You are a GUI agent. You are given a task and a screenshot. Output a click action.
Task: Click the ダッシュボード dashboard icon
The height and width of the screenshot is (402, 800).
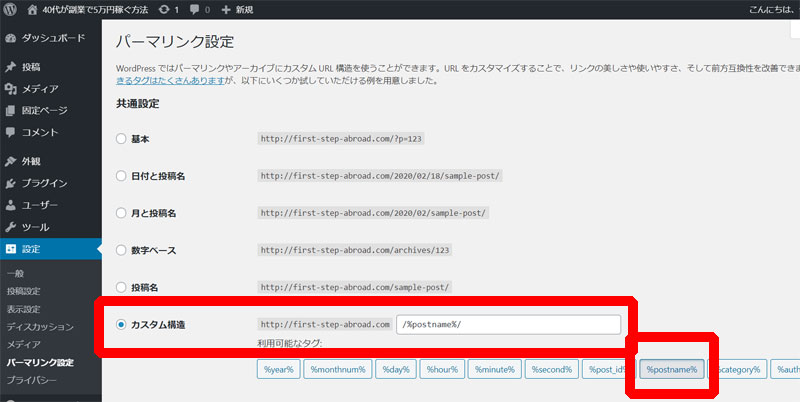[11, 38]
